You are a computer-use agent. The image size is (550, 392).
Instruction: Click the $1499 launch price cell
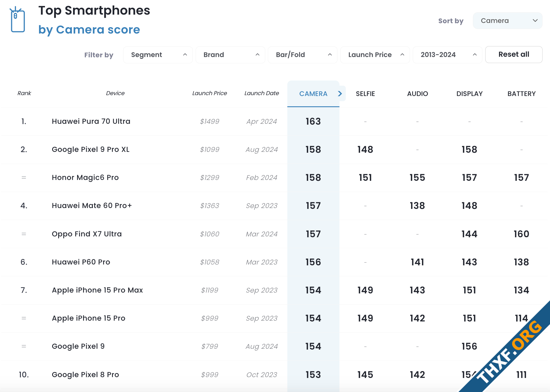click(x=209, y=121)
